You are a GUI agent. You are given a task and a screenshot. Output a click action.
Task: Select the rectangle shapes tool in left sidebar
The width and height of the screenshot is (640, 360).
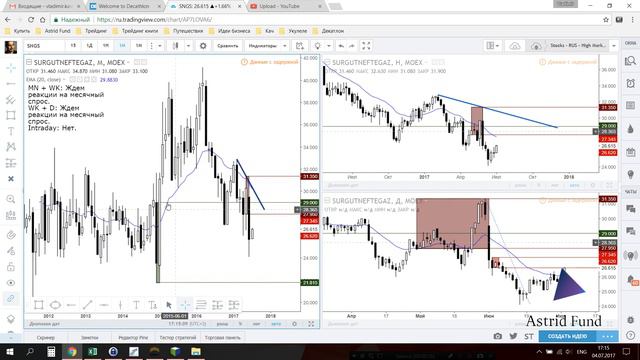click(x=11, y=116)
